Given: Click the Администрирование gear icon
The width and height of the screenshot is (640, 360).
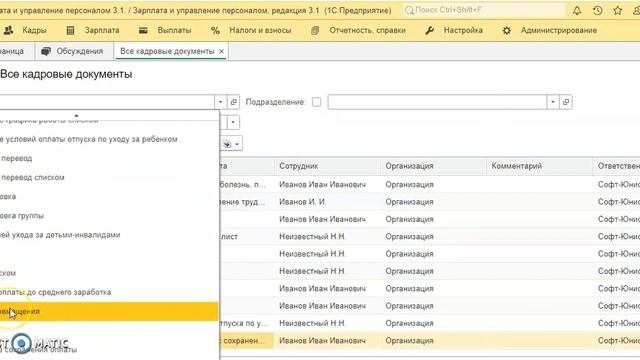Looking at the screenshot, I should coord(507,31).
